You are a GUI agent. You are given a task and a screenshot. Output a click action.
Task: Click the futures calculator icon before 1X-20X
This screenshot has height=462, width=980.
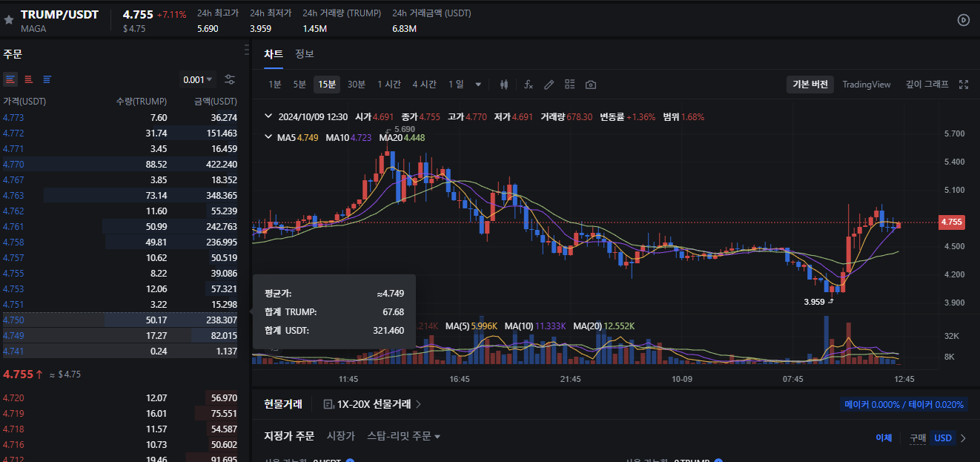[x=328, y=404]
